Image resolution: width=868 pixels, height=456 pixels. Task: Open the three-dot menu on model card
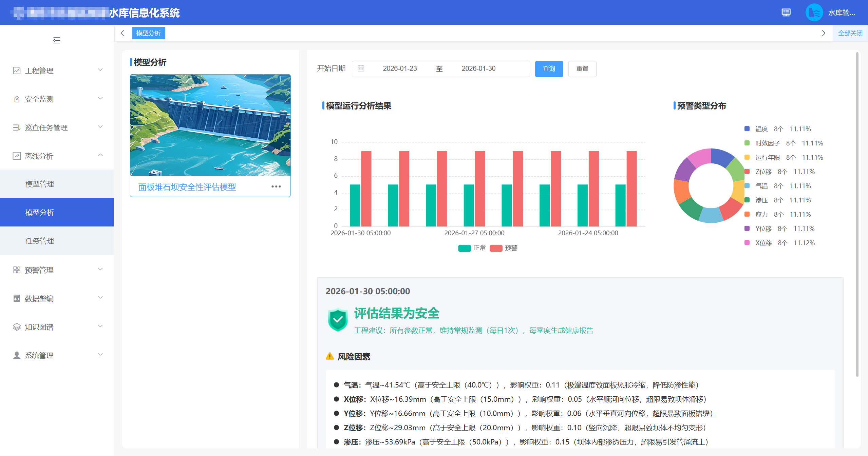[276, 186]
